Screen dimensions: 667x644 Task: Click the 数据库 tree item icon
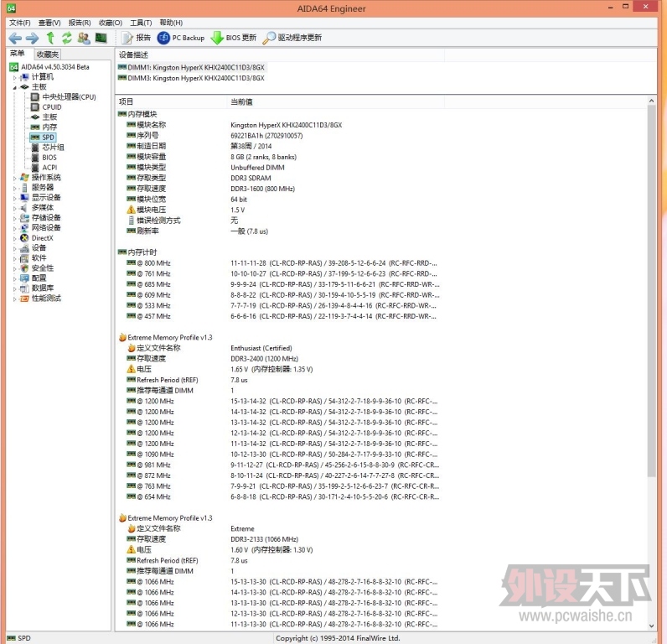coord(24,288)
